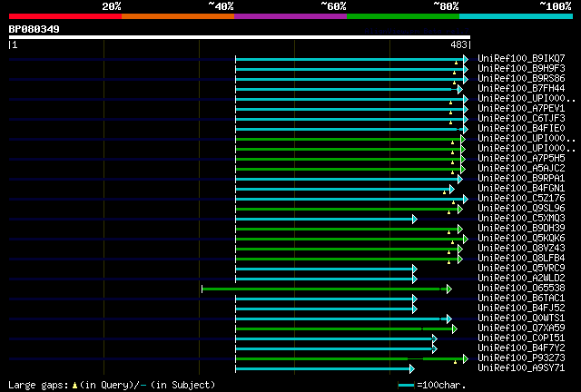
Task: Click the arrowhead ending the UniRef100_Q7XA59 bar
Action: coord(455,328)
